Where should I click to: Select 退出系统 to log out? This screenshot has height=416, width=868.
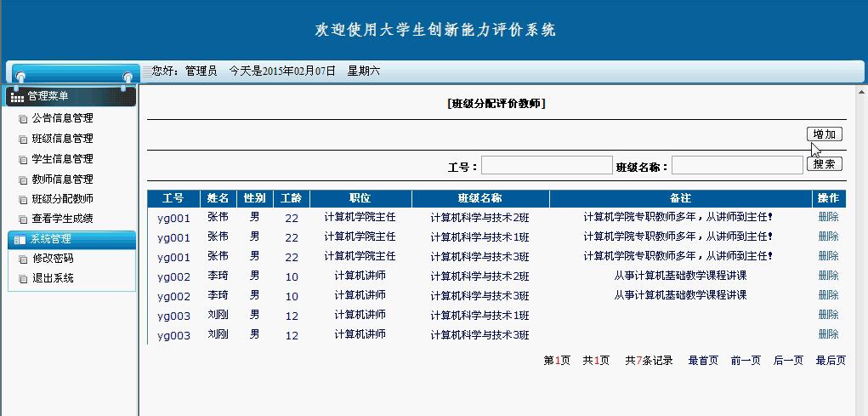point(53,278)
